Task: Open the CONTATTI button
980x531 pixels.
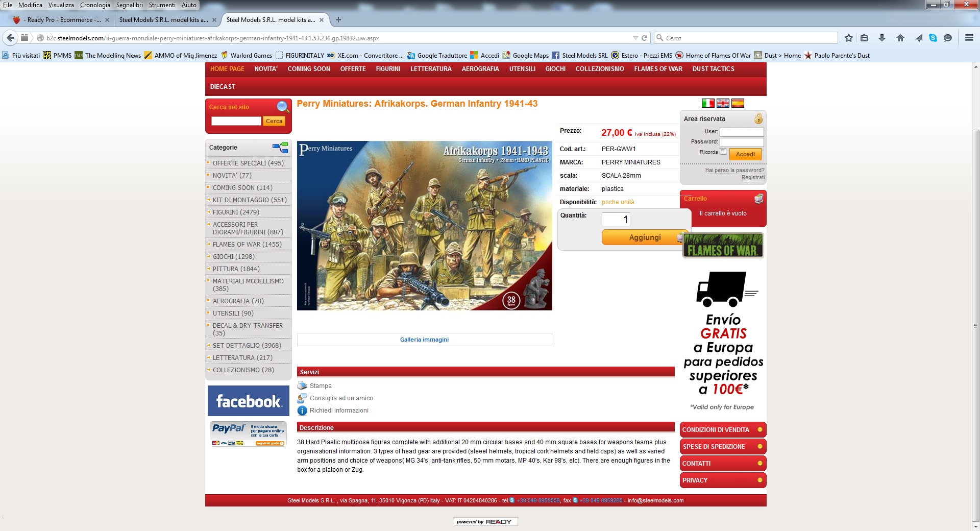Action: tap(723, 464)
